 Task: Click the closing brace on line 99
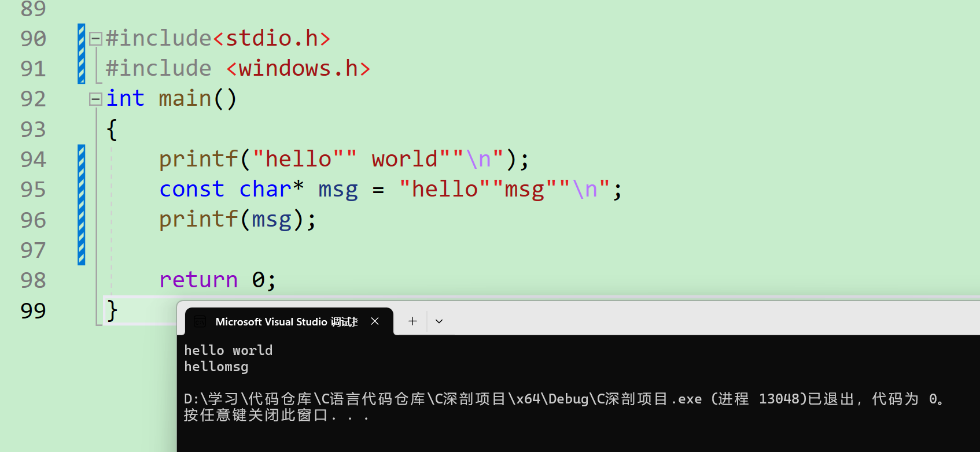pos(112,310)
